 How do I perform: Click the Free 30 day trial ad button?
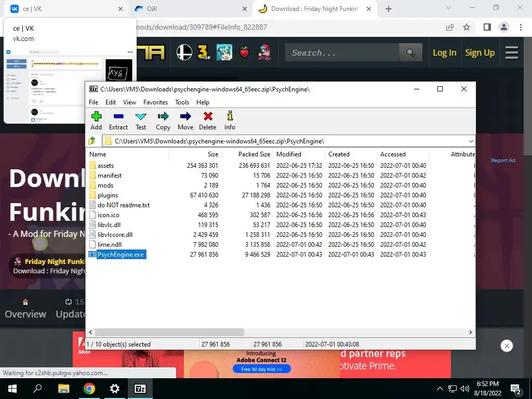pyautogui.click(x=262, y=369)
